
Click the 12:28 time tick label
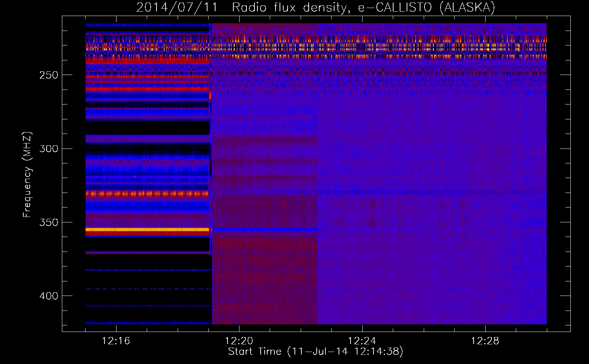tap(485, 341)
